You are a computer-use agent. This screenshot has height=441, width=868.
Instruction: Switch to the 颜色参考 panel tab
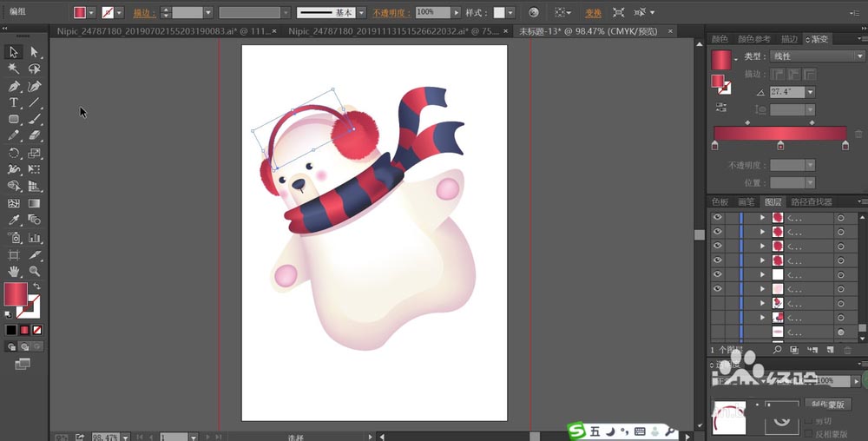click(754, 39)
